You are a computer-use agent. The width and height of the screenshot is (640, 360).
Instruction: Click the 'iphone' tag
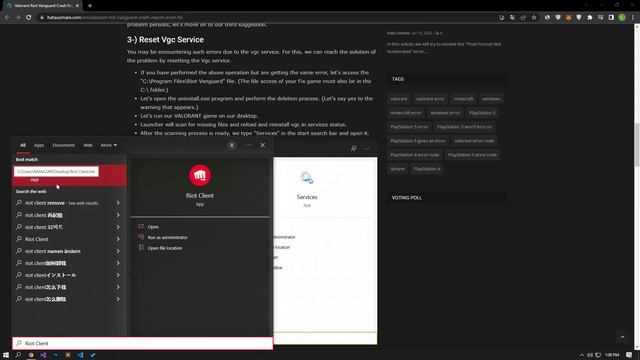397,169
